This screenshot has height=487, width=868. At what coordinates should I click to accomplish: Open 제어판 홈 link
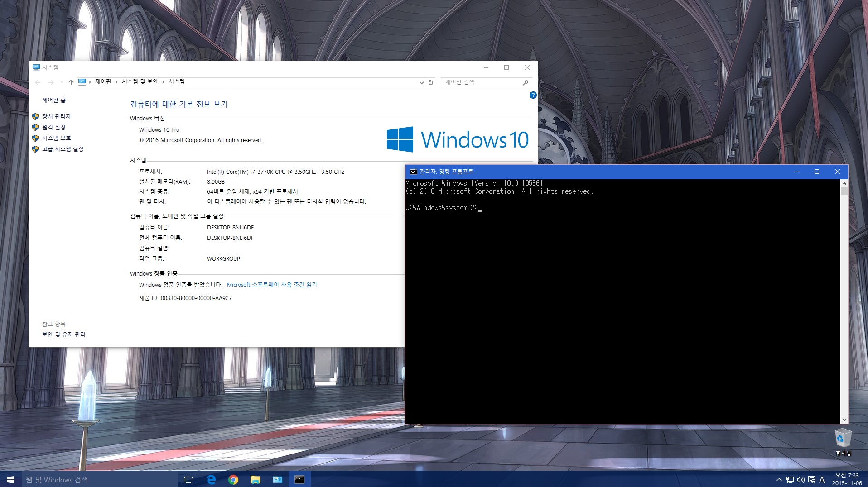click(x=54, y=100)
